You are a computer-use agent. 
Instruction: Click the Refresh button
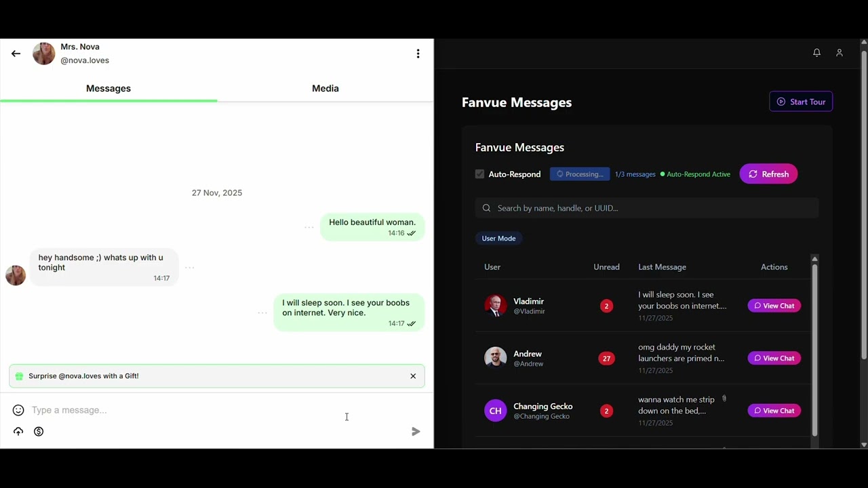768,174
